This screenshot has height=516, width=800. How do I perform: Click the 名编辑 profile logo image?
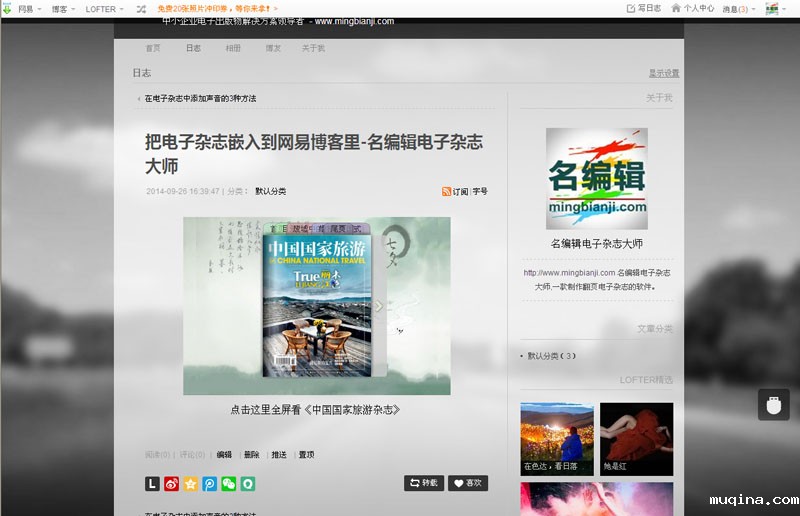point(596,179)
